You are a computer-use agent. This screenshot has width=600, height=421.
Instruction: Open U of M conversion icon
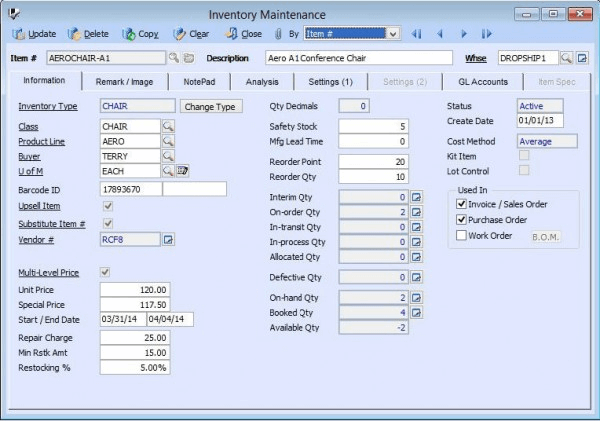point(183,171)
